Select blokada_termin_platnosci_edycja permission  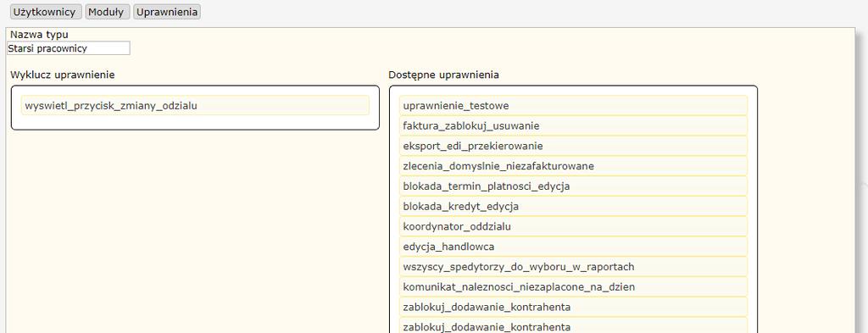[574, 186]
